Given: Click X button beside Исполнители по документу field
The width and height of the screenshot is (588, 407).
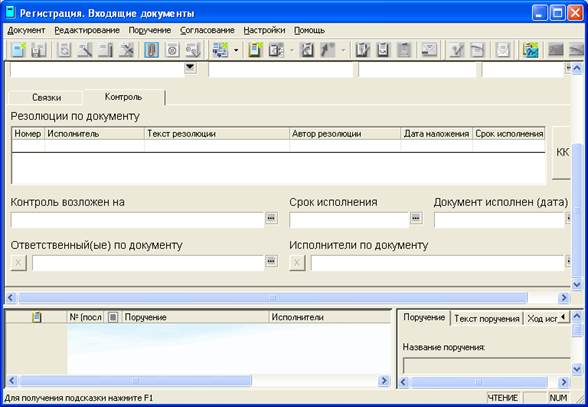Looking at the screenshot, I should click(x=297, y=263).
